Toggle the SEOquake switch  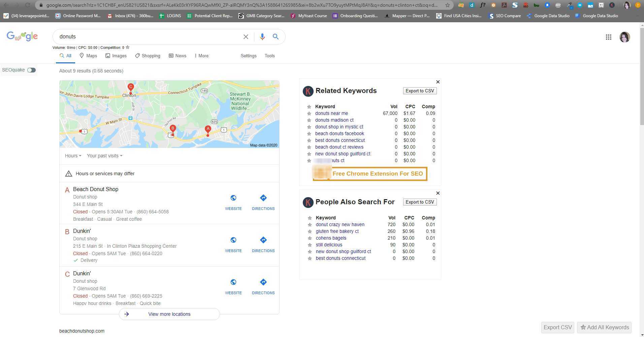pos(31,70)
